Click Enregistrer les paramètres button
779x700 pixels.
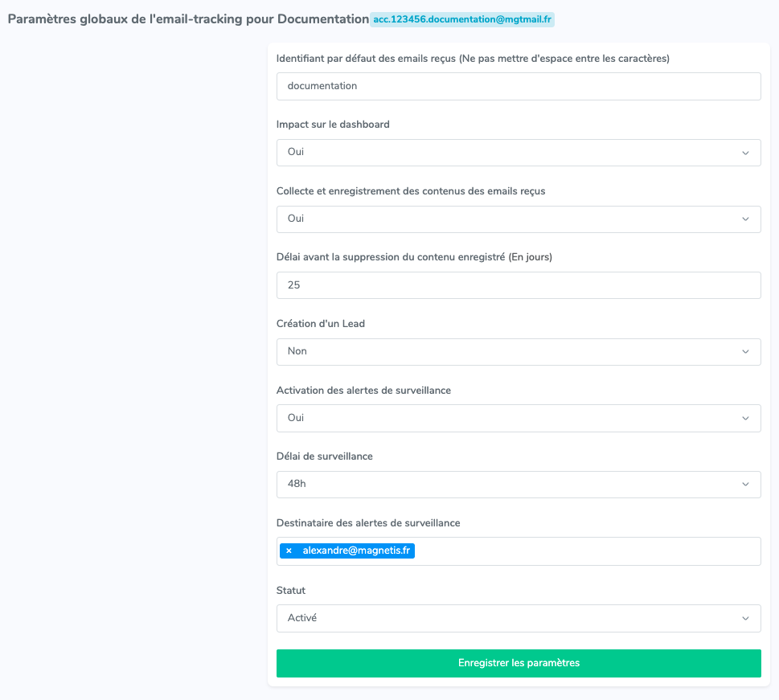[519, 663]
